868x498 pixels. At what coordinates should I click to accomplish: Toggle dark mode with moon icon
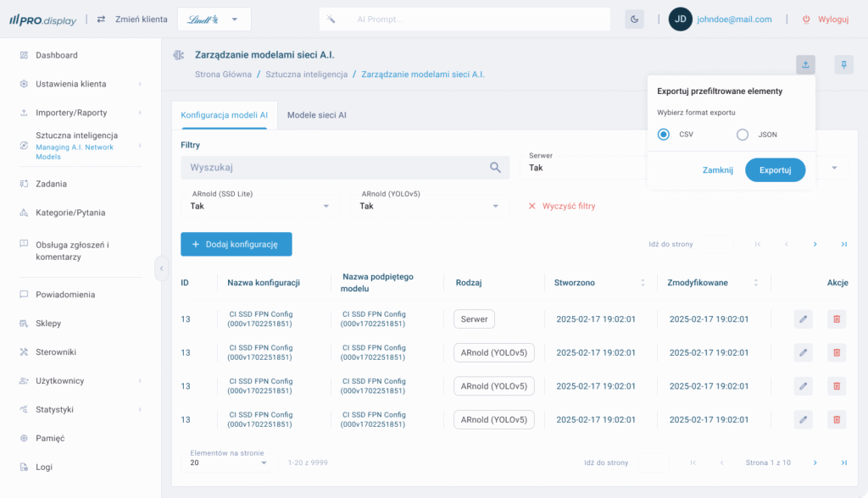(x=634, y=19)
